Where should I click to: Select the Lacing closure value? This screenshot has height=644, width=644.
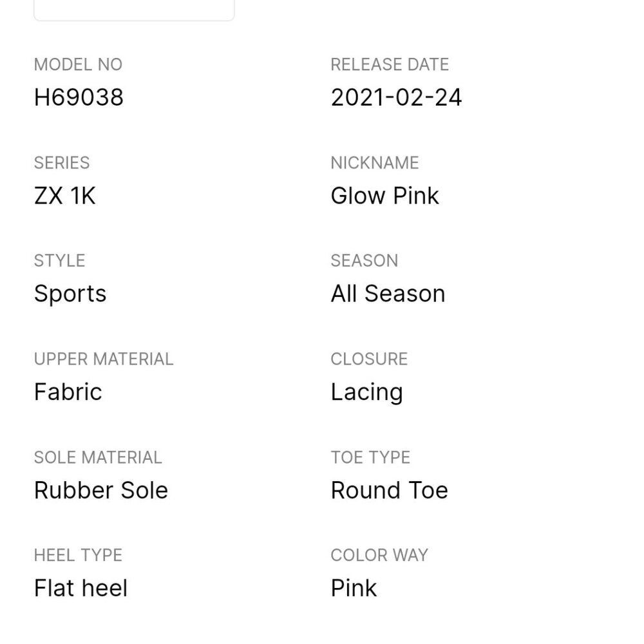(x=366, y=392)
